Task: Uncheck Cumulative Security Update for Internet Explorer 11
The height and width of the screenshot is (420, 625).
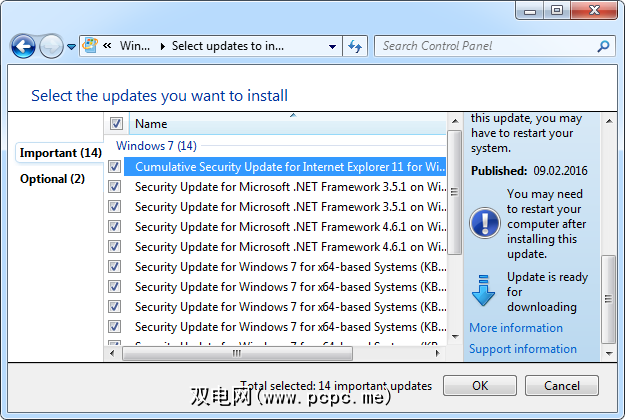Action: (x=115, y=166)
